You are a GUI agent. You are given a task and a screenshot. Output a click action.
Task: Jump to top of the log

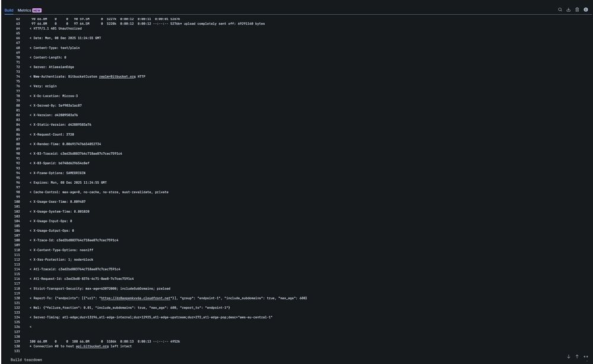(576, 356)
